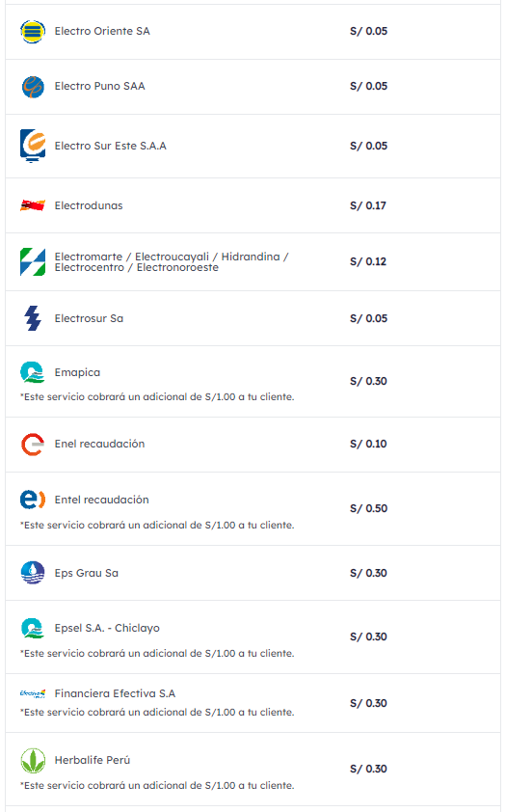Open the Electrodunas logo icon
Image resolution: width=506 pixels, height=812 pixels.
click(33, 205)
